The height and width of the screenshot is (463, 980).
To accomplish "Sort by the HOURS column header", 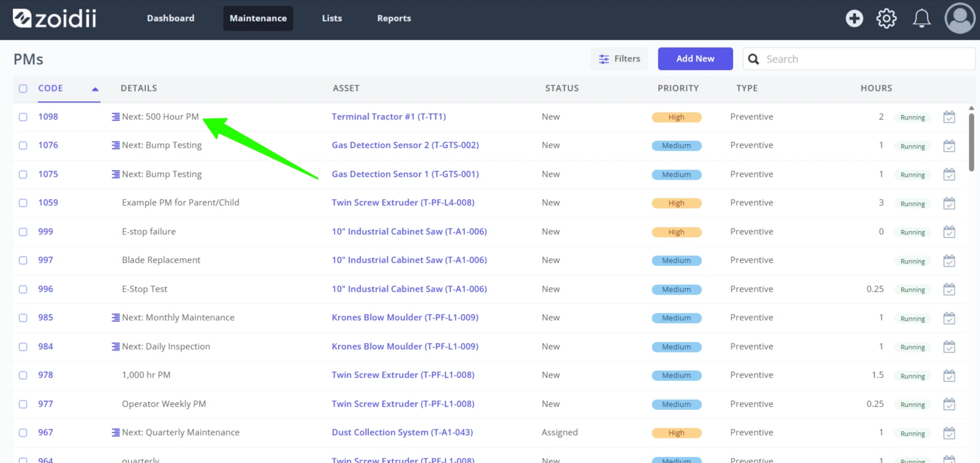I will (x=876, y=88).
